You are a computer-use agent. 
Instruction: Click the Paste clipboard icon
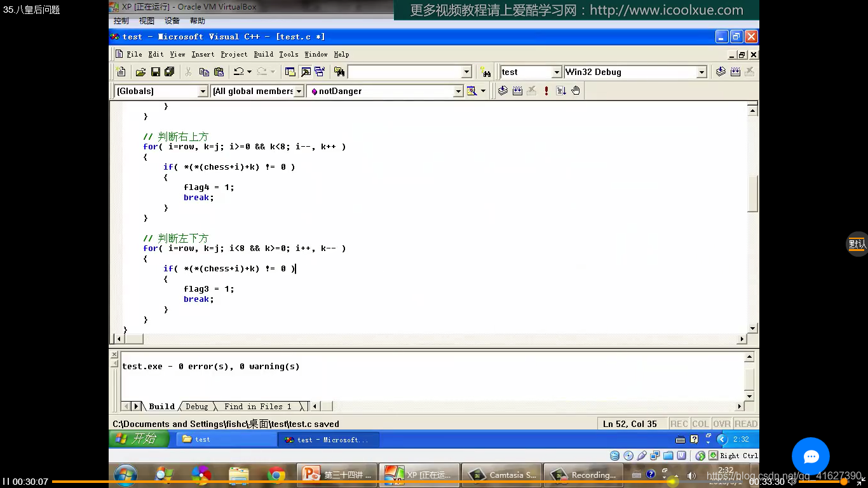click(219, 72)
